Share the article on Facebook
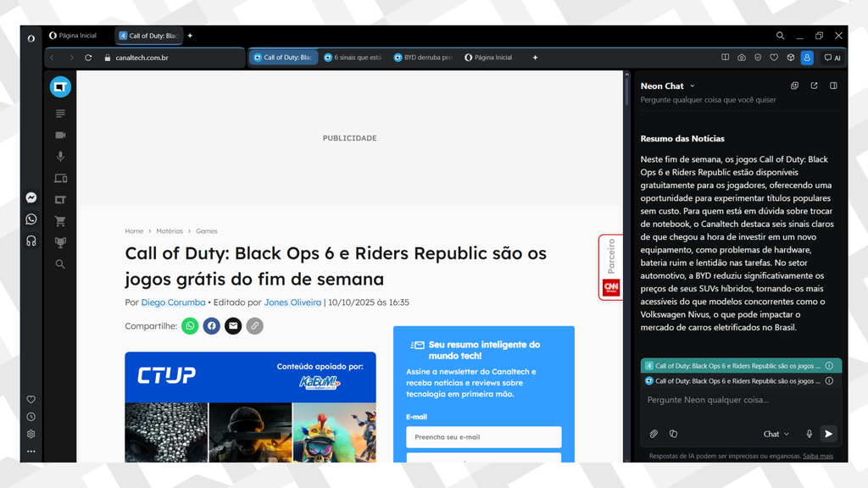Image resolution: width=868 pixels, height=488 pixels. pyautogui.click(x=211, y=326)
